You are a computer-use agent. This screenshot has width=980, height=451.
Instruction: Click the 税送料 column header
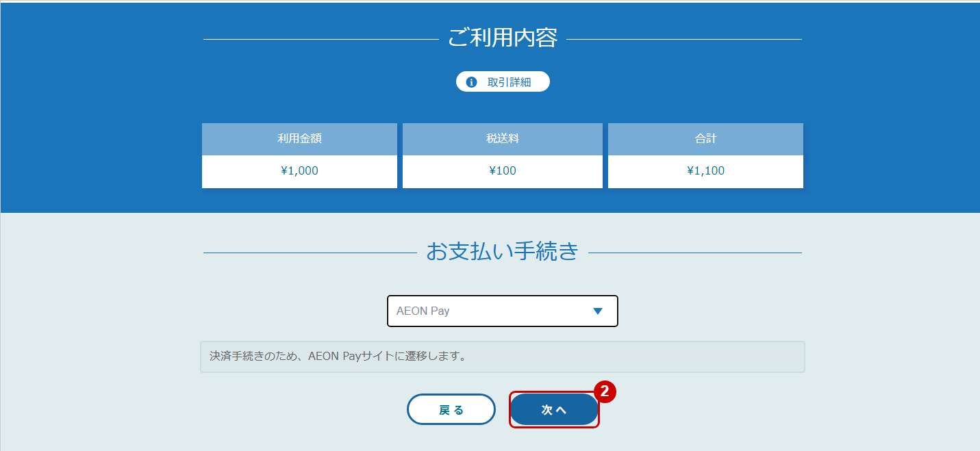(502, 139)
